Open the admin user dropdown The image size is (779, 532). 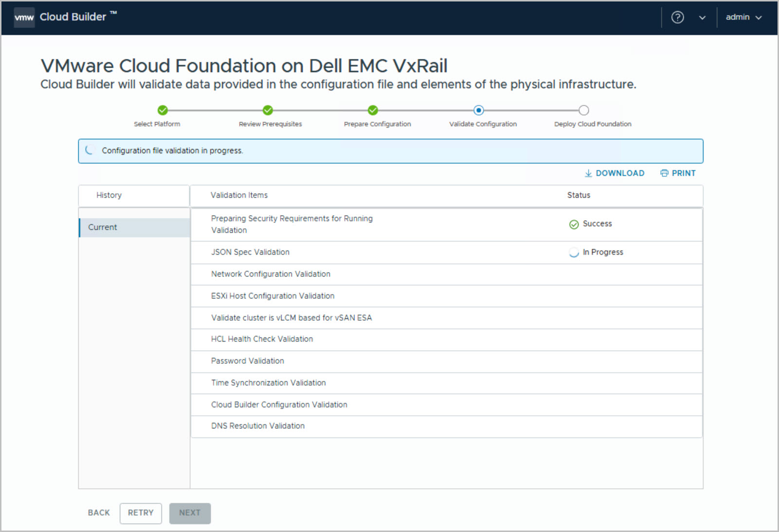(x=743, y=18)
